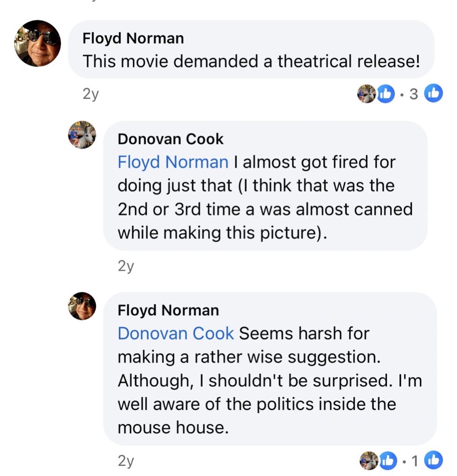This screenshot has width=457, height=476.
Task: Click the Floyd Norman author name on the top comment
Action: pos(133,38)
